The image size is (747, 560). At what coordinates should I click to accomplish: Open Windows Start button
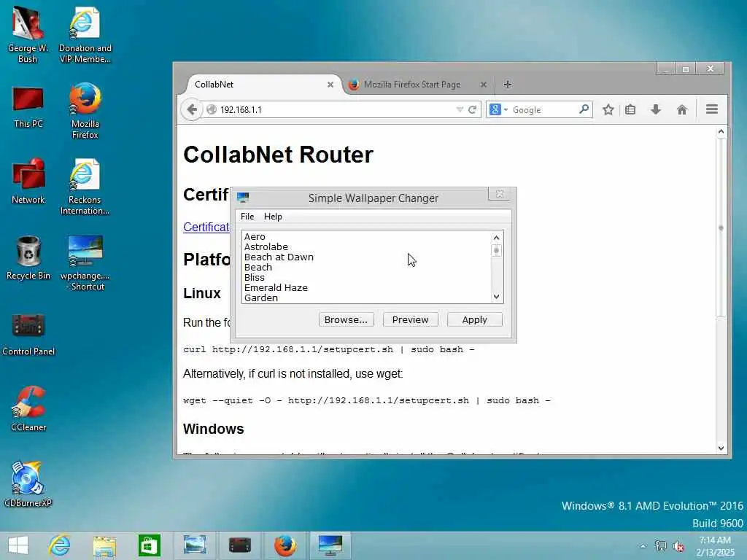18,545
